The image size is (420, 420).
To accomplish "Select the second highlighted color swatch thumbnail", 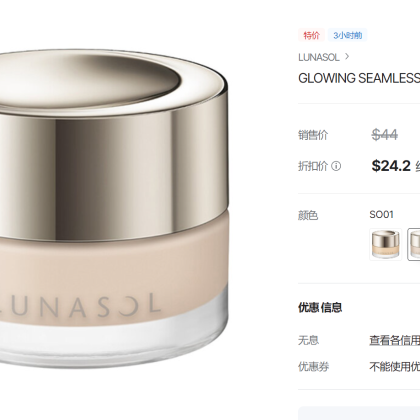I will (x=414, y=244).
